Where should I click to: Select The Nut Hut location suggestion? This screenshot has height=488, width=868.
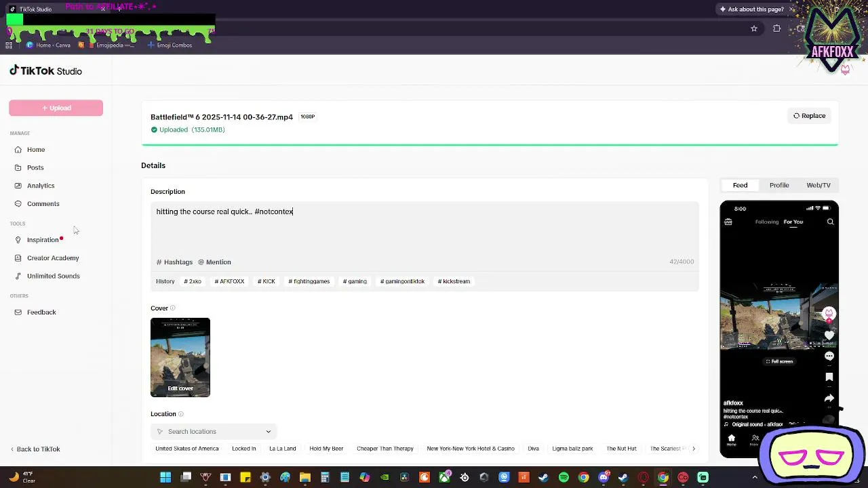[x=622, y=449]
